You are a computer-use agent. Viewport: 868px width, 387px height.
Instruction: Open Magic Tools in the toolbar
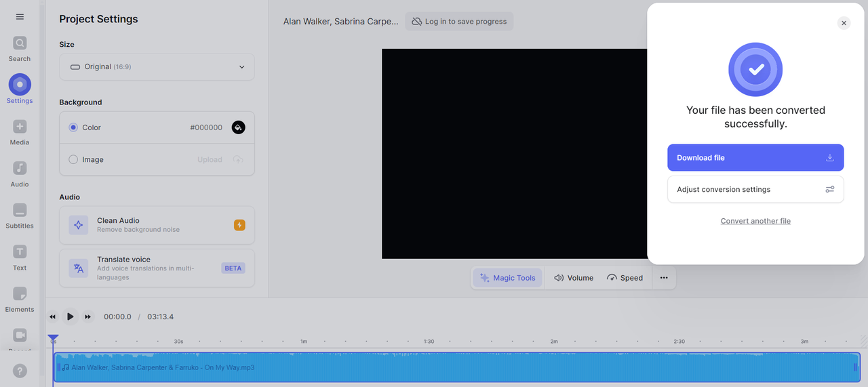[507, 278]
